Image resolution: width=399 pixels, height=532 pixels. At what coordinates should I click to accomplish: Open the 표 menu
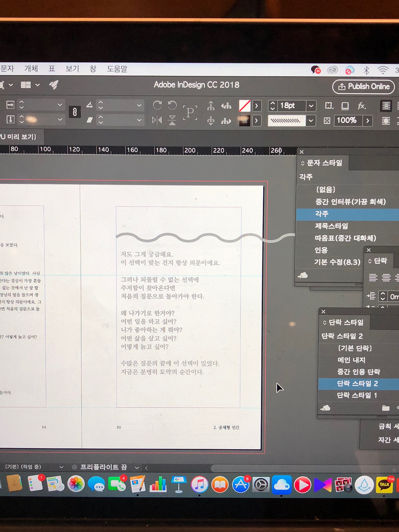[x=52, y=69]
